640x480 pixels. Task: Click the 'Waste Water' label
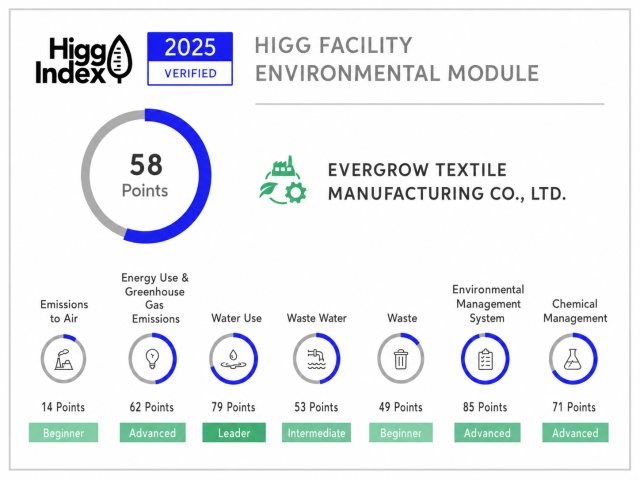point(316,318)
